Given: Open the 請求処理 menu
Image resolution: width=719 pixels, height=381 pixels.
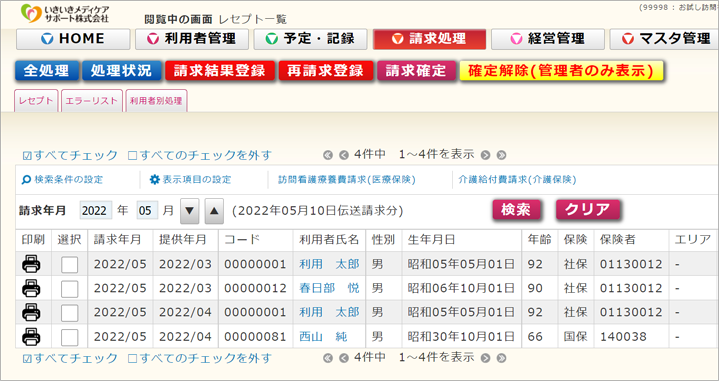Looking at the screenshot, I should [429, 39].
